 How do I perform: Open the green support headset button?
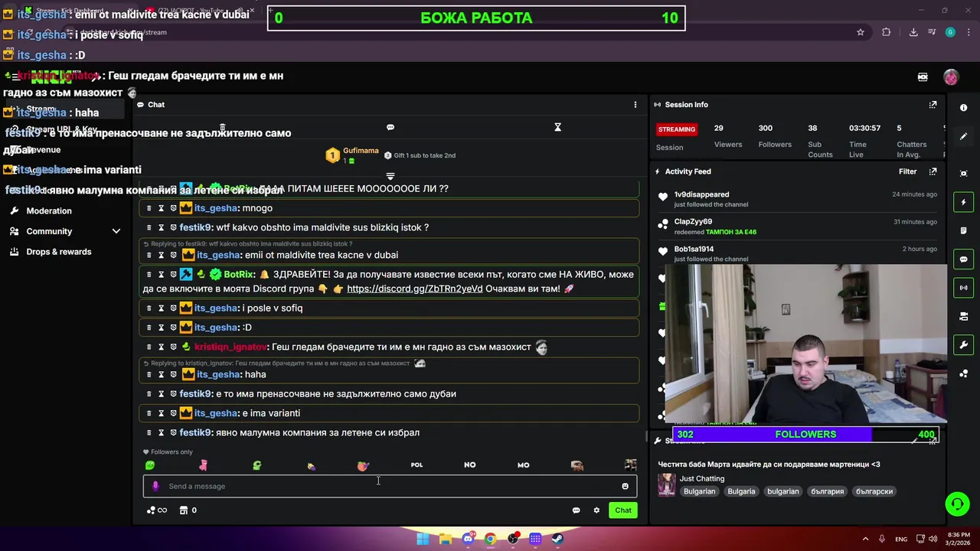click(x=957, y=504)
